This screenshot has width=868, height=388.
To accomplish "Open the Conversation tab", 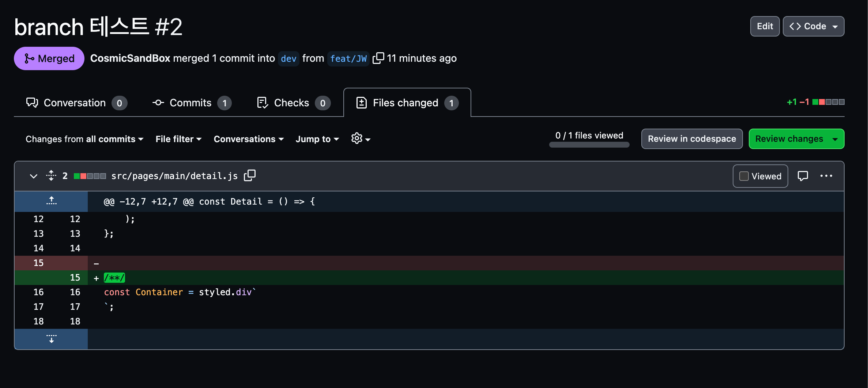I will point(76,103).
